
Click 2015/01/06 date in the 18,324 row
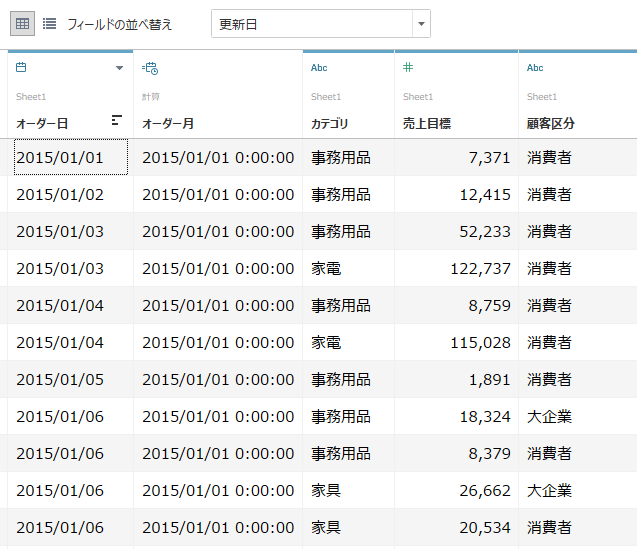coord(60,416)
